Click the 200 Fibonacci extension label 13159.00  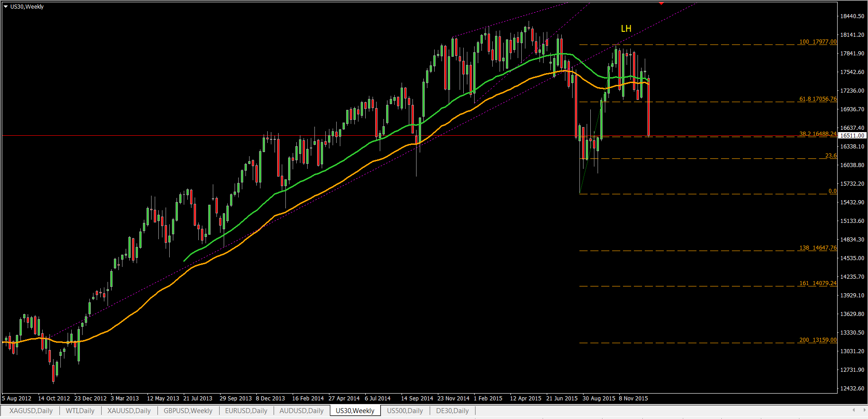pos(818,340)
